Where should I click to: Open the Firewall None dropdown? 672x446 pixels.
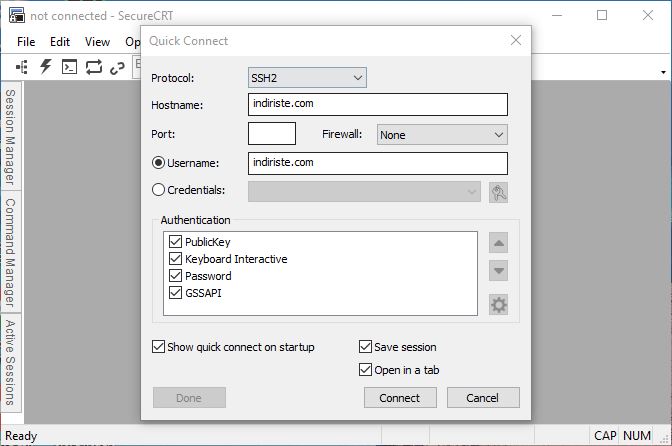tap(442, 135)
